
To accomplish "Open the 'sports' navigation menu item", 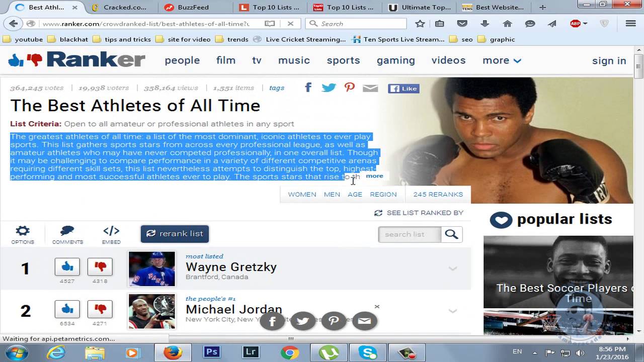I will tap(343, 60).
